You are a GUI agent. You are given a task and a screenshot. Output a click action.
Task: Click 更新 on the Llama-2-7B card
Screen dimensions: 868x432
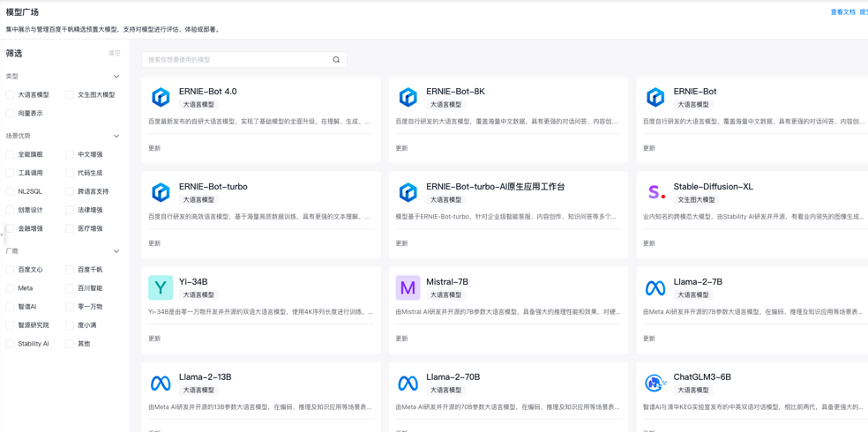648,339
